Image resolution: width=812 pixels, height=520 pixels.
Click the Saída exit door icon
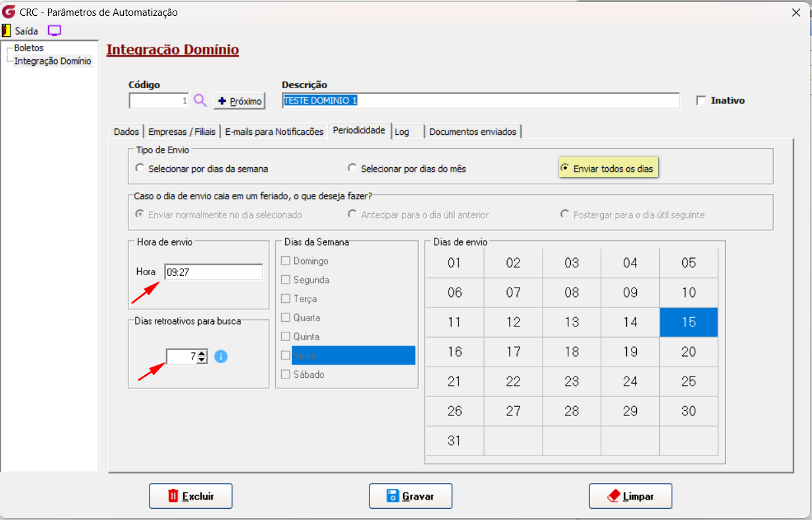(7, 31)
